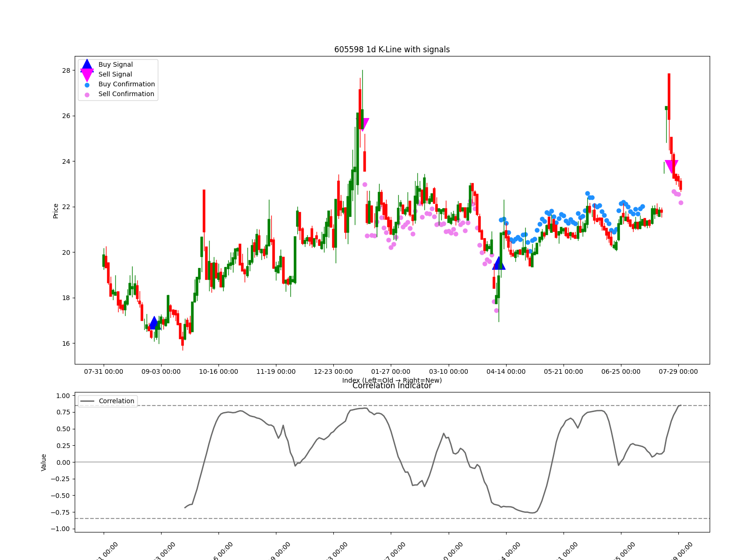Click the 'Correlation' legend label
The image size is (747, 560).
tap(116, 401)
